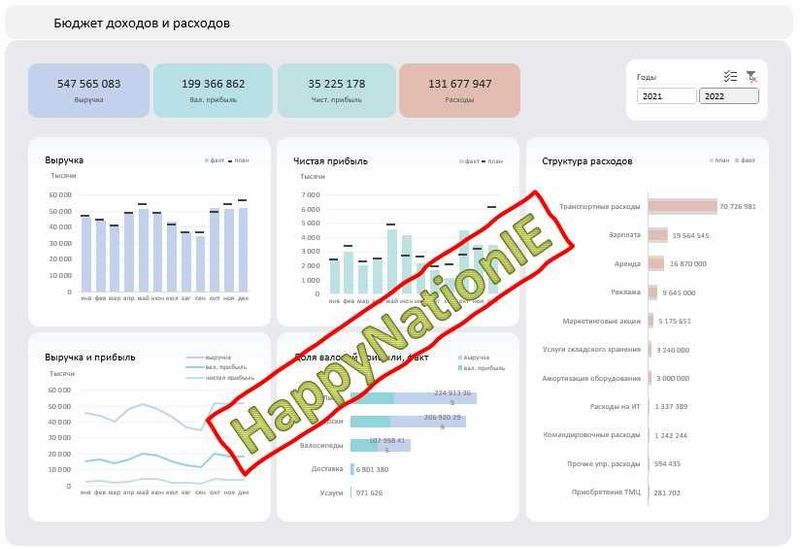Click the Вал. прибыль card 199 366 862
Image resolution: width=800 pixels, height=549 pixels.
click(x=213, y=90)
